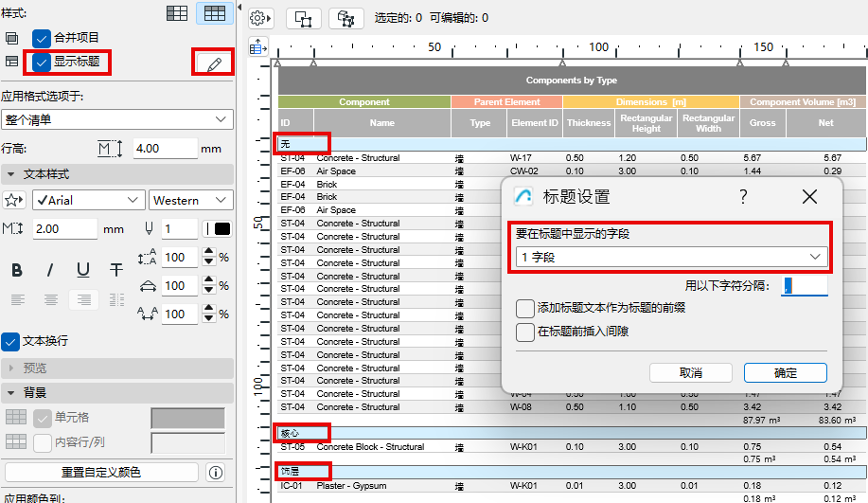
Task: Enable 内容行/列 background checkbox
Action: click(x=42, y=442)
